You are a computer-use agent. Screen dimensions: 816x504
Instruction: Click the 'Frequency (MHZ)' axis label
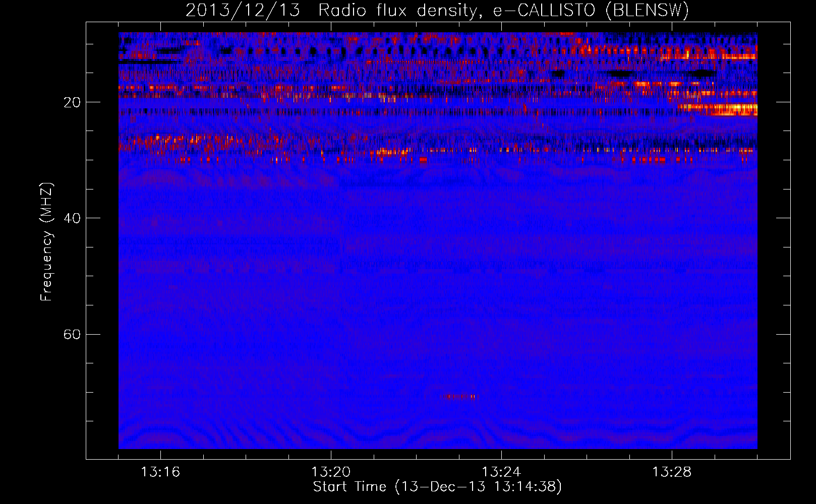point(46,242)
